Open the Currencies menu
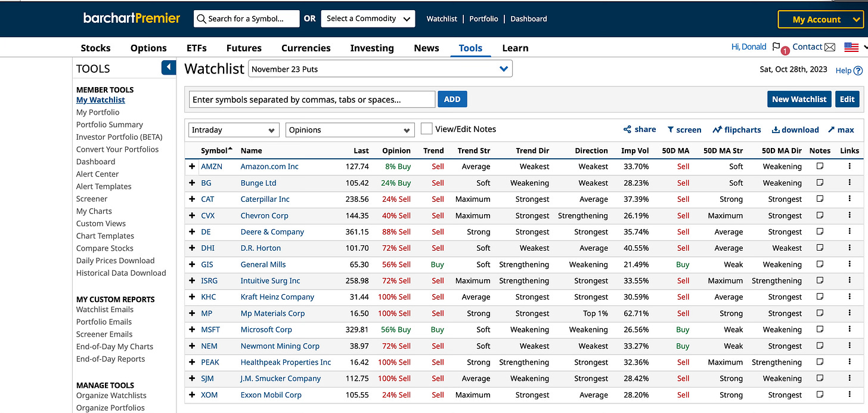 click(306, 48)
